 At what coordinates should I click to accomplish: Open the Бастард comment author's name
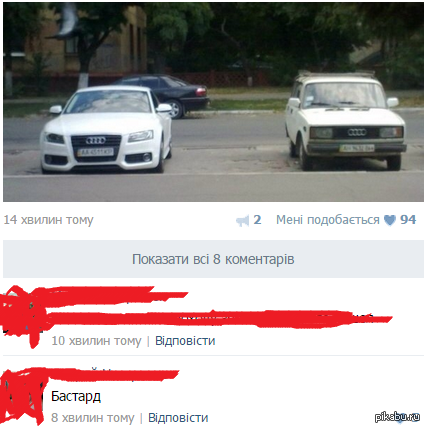tap(113, 374)
